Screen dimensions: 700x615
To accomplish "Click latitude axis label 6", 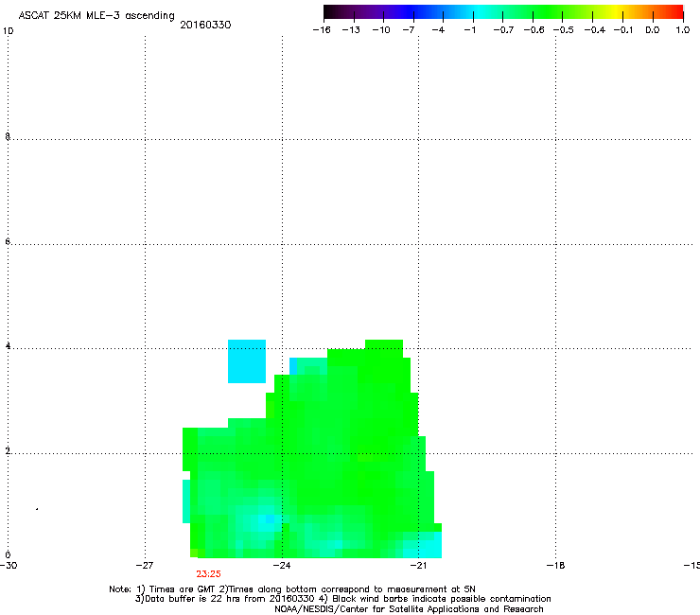I will point(8,241).
